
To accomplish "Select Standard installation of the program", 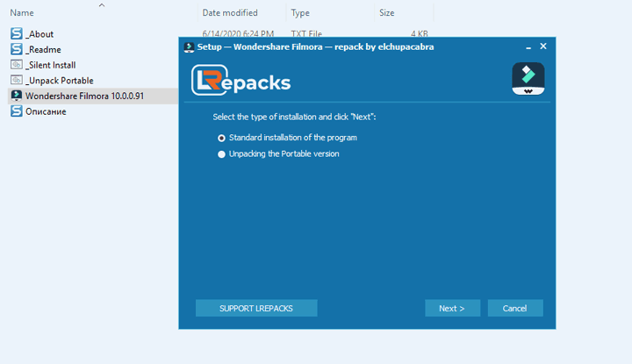I will [x=222, y=138].
